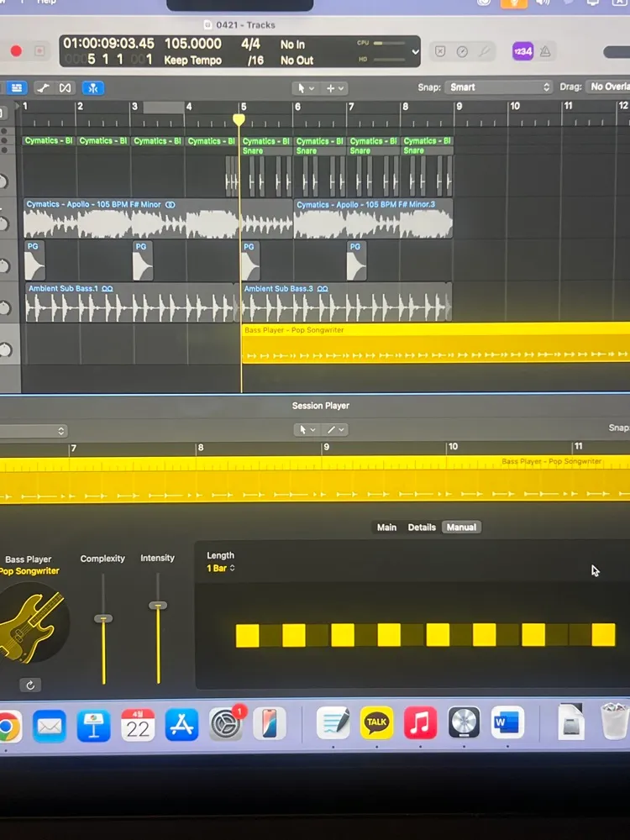Switch to the Details tab
Image resolution: width=630 pixels, height=840 pixels.
coord(422,528)
